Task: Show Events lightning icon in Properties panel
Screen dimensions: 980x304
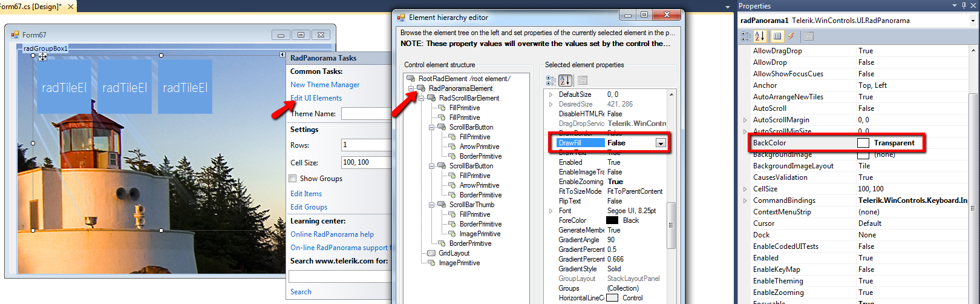Action: point(791,36)
